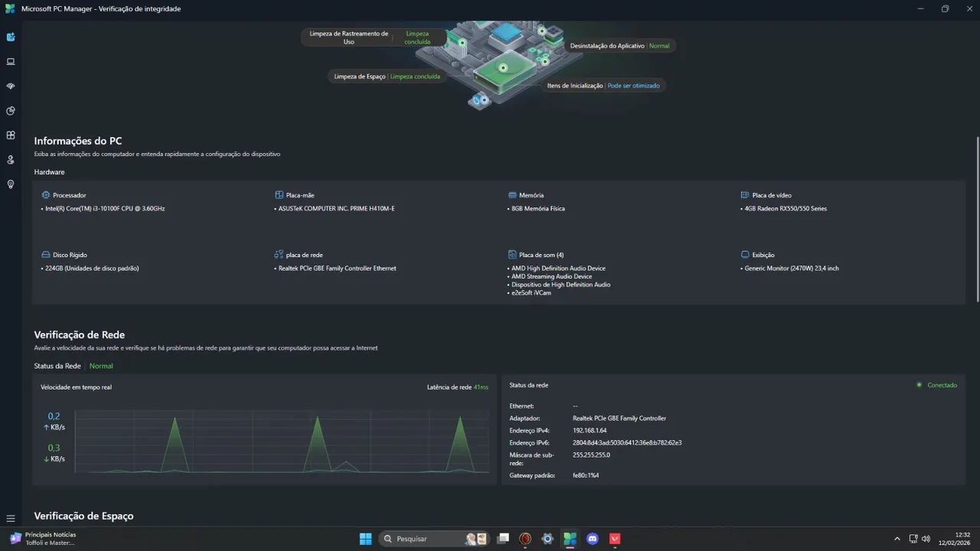Click the Placa de som speaker icon

tap(511, 254)
